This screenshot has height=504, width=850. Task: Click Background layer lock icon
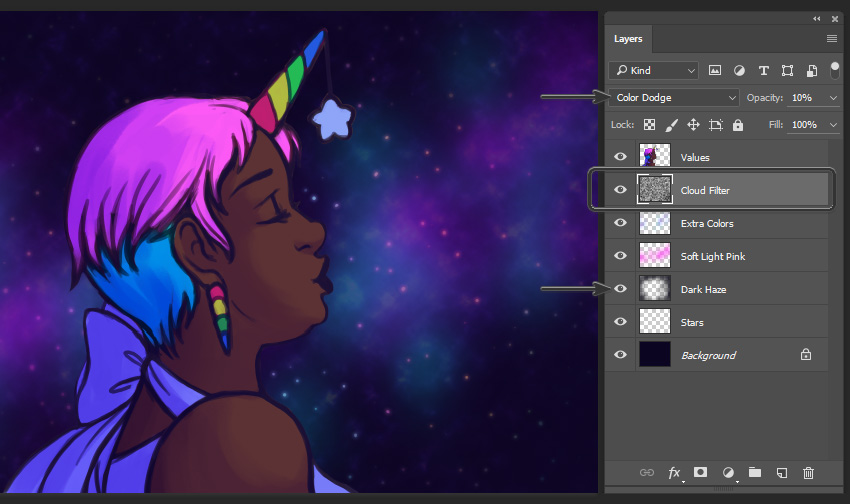point(806,354)
